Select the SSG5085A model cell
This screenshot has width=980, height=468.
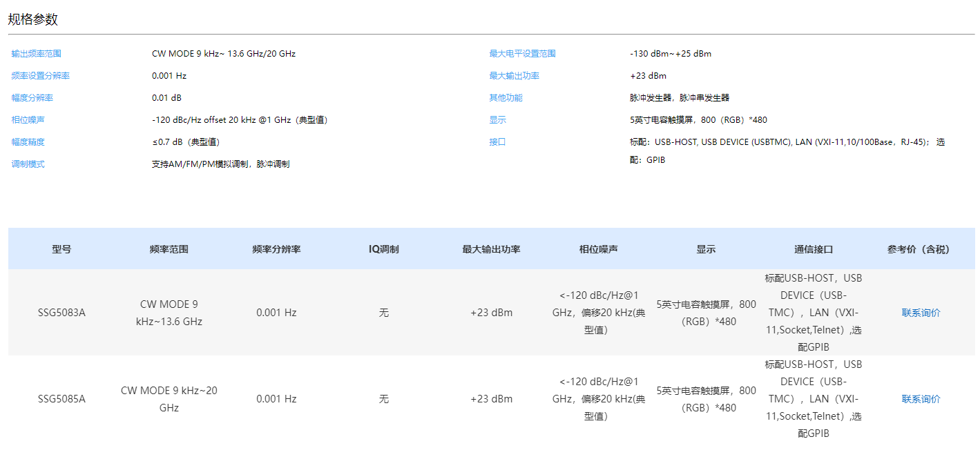[61, 399]
